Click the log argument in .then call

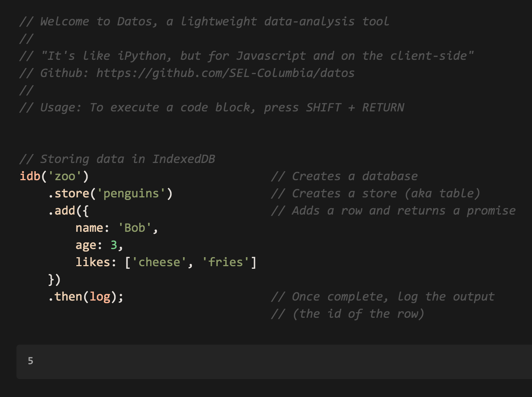pyautogui.click(x=100, y=296)
